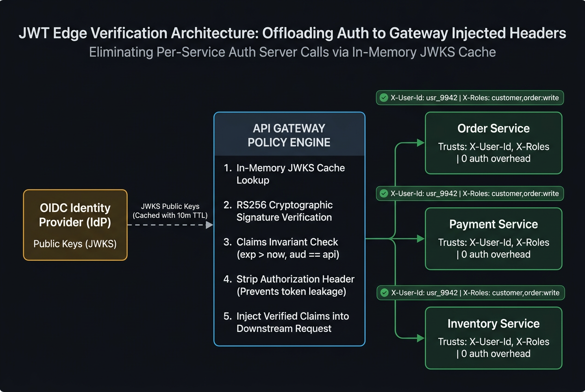585x392 pixels.
Task: Click the main title JWT Edge Verification Architecture
Action: pos(292,33)
